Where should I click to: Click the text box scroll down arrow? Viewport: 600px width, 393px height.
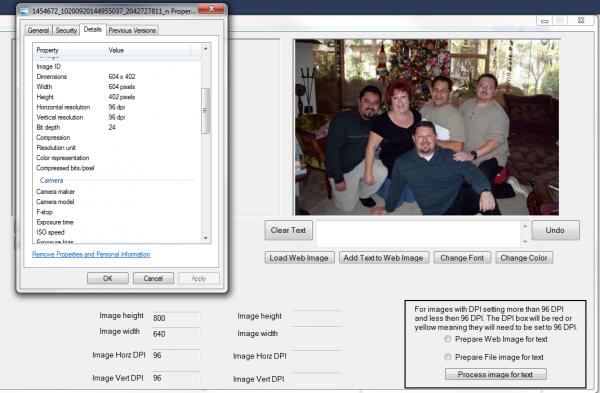click(x=525, y=241)
